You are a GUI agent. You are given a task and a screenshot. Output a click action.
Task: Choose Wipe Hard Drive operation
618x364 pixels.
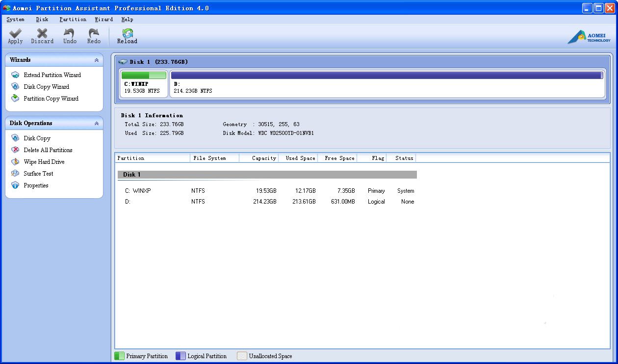[x=44, y=162]
